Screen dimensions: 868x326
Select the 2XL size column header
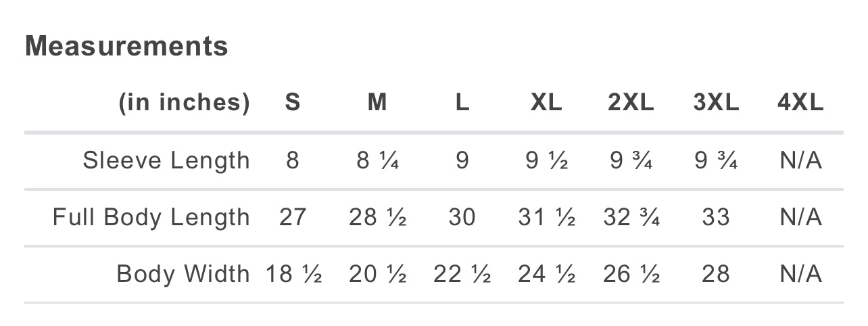631,103
